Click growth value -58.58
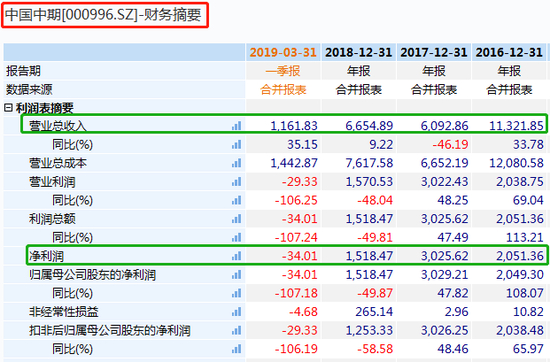The image size is (550, 362). tap(375, 349)
